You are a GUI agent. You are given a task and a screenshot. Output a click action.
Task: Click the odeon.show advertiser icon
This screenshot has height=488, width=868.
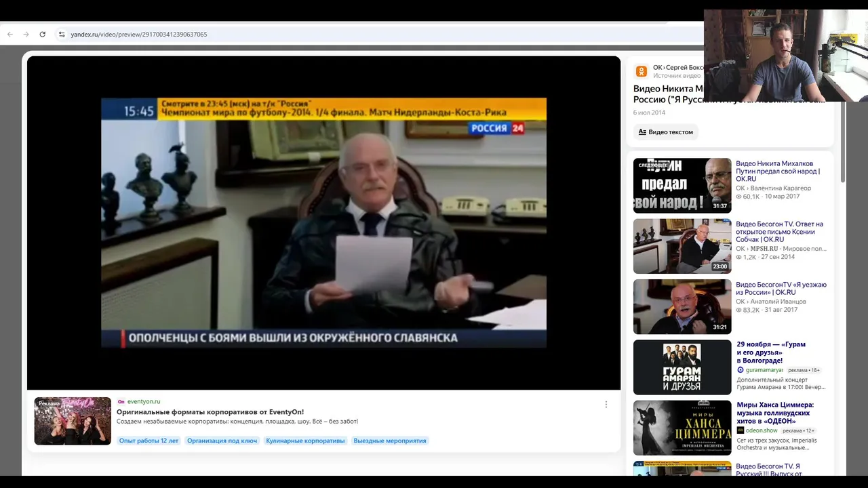pyautogui.click(x=741, y=430)
